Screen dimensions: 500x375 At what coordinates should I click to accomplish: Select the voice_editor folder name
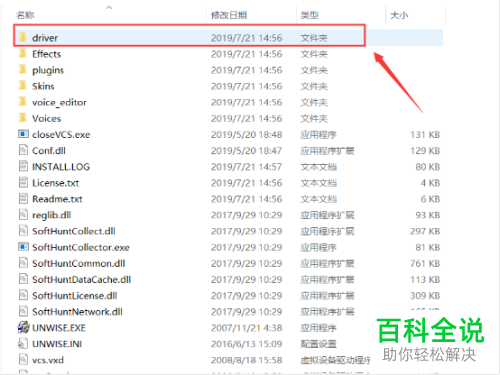click(x=59, y=102)
